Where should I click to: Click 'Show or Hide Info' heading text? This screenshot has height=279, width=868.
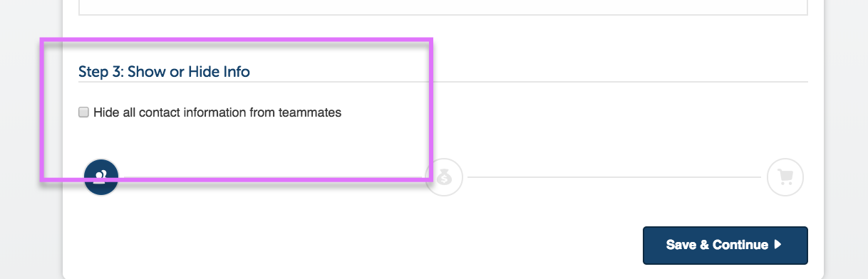point(189,72)
